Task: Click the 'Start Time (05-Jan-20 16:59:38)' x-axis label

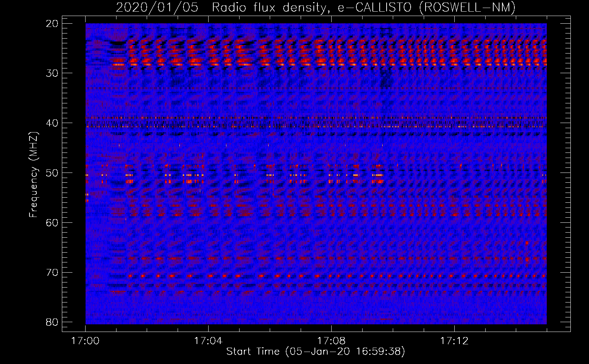Action: coord(316,352)
